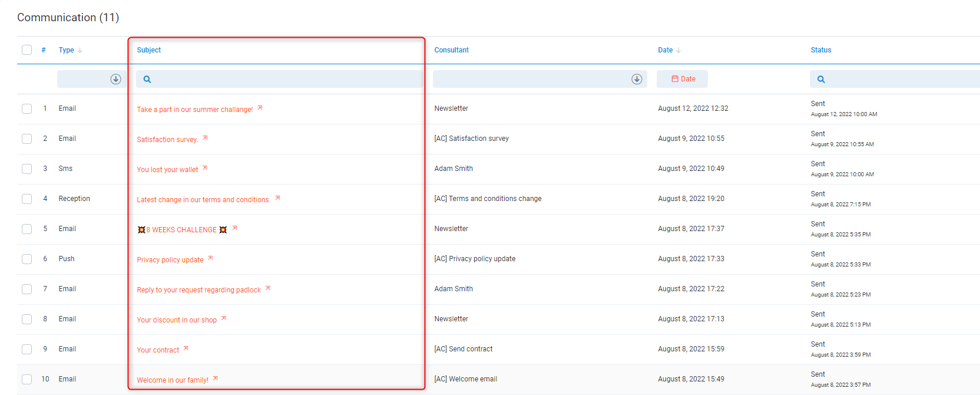This screenshot has height=395, width=980.
Task: Click open icon next to Your contract
Action: [x=186, y=348]
